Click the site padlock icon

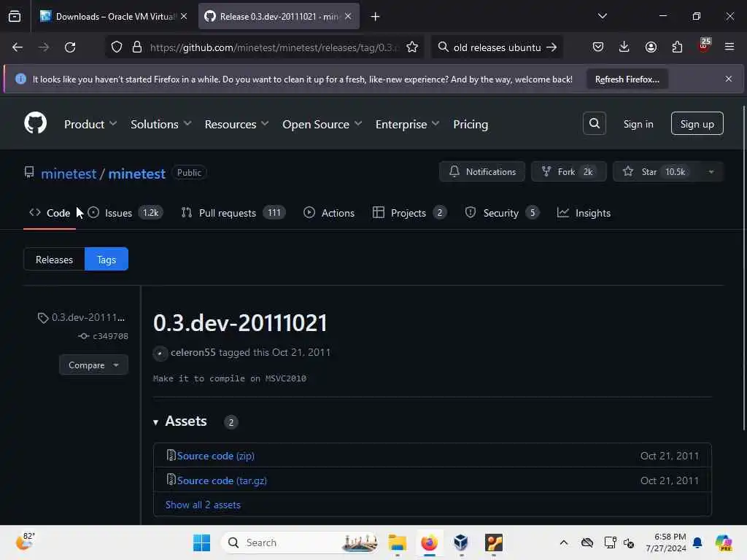click(x=137, y=47)
